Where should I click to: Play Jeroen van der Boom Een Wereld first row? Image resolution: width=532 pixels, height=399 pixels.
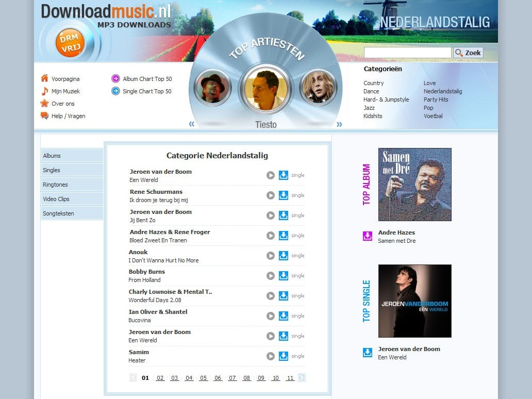pyautogui.click(x=271, y=175)
